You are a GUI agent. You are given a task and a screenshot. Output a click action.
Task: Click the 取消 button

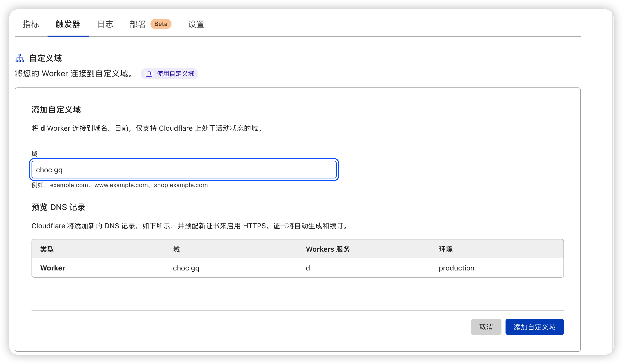pos(486,327)
